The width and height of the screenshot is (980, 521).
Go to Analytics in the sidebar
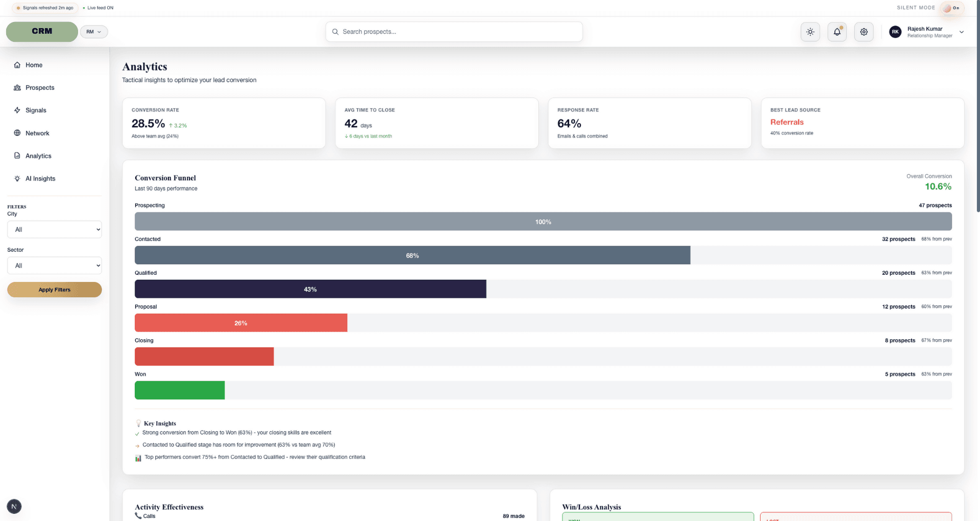[x=38, y=156]
